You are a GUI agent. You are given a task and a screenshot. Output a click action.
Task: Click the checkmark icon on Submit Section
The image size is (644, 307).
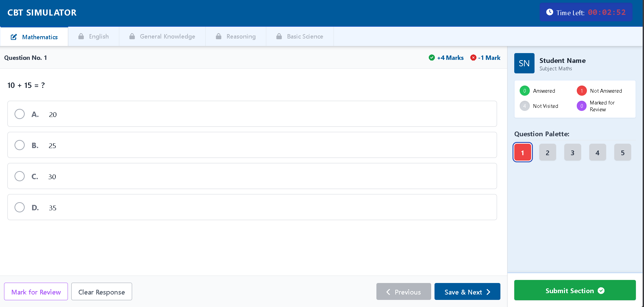point(601,291)
